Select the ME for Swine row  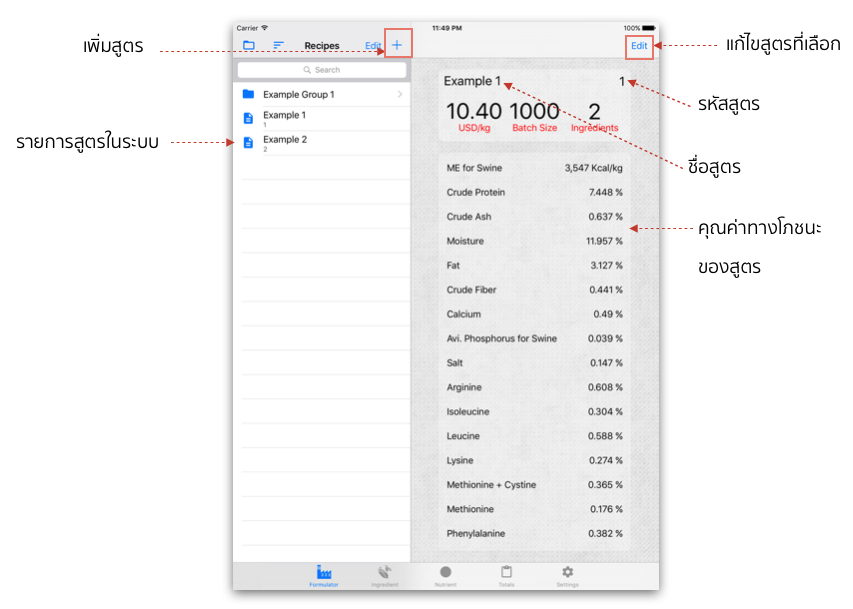click(x=534, y=168)
